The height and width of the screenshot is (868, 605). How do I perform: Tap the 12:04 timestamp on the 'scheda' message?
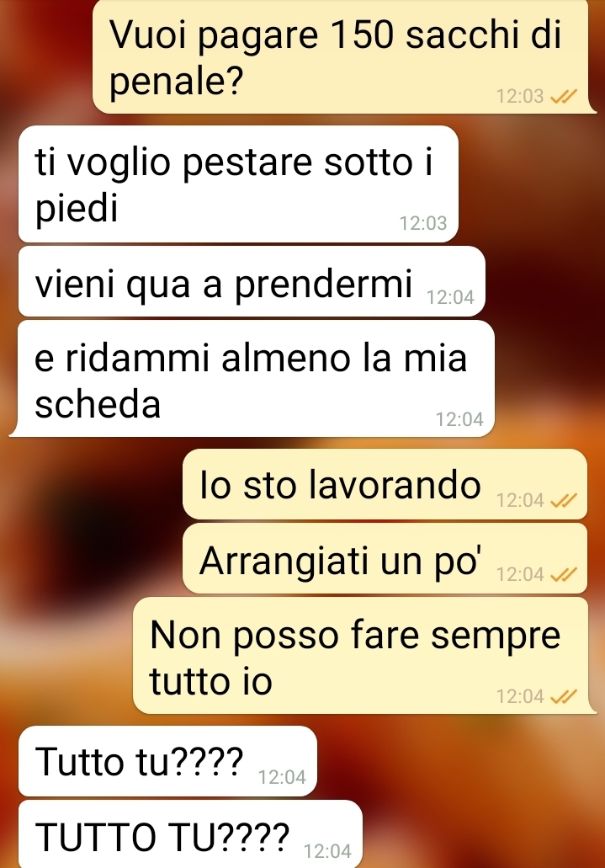coord(459,419)
